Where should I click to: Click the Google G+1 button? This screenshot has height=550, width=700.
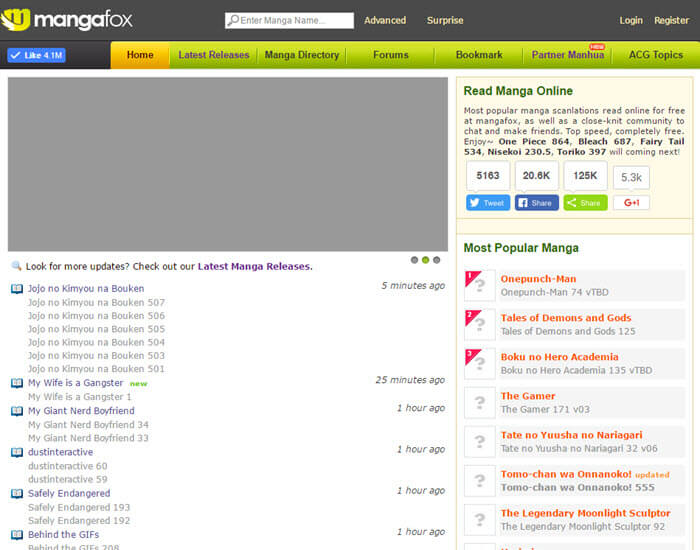tap(631, 203)
